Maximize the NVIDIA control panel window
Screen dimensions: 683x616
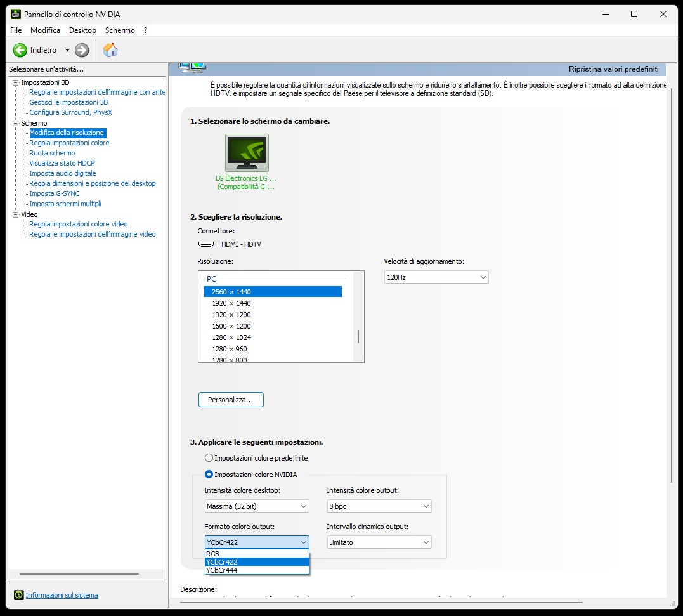pos(634,14)
